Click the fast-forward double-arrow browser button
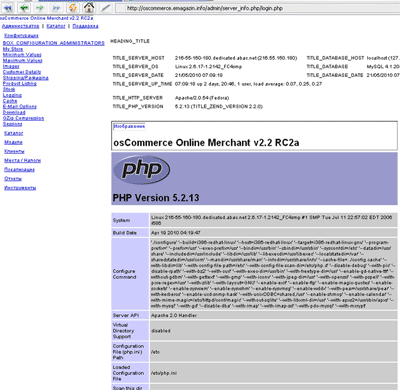 click(x=56, y=7)
